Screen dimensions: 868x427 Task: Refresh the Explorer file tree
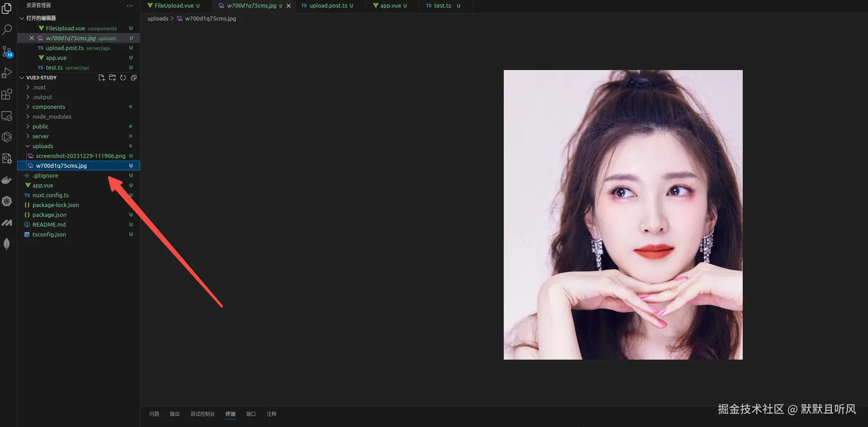123,77
